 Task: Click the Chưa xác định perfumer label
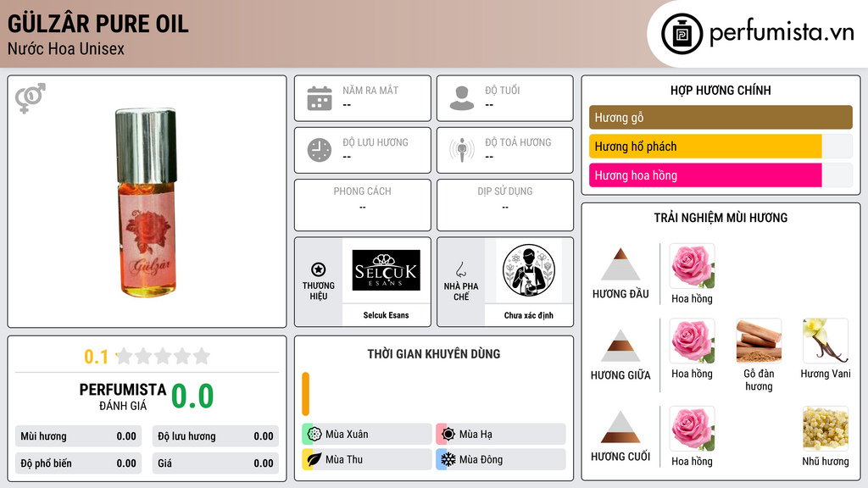point(529,315)
